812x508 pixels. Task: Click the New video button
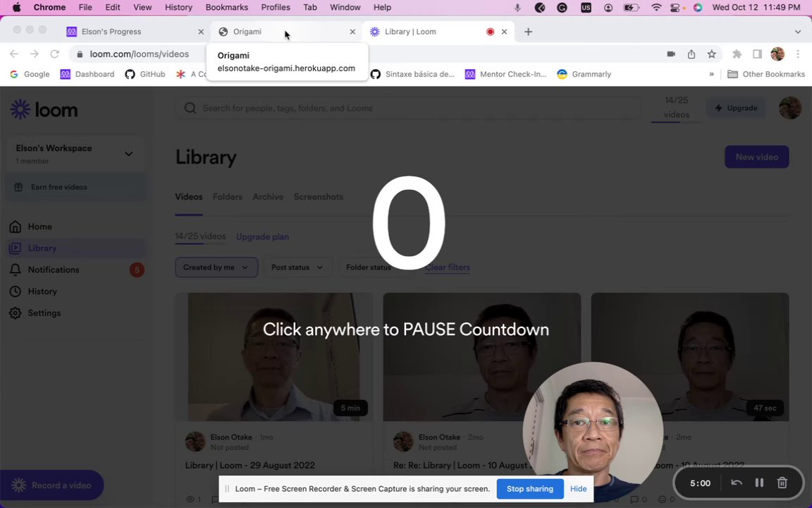point(756,157)
